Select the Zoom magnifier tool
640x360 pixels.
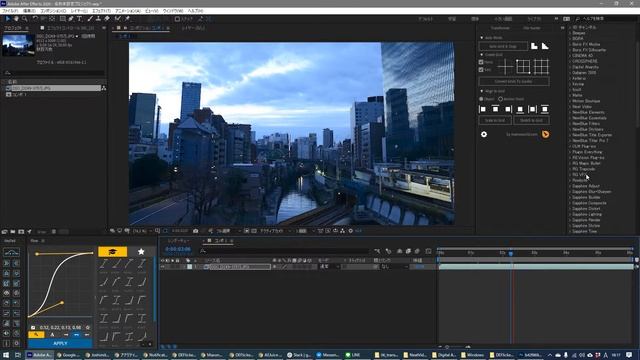(24, 19)
